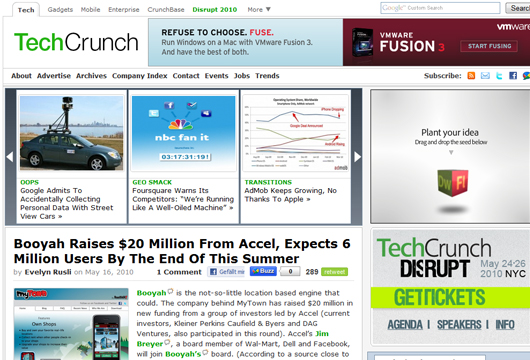Focus the Google Custom Search field
Screen dimensions: 530x360
(x=440, y=8)
